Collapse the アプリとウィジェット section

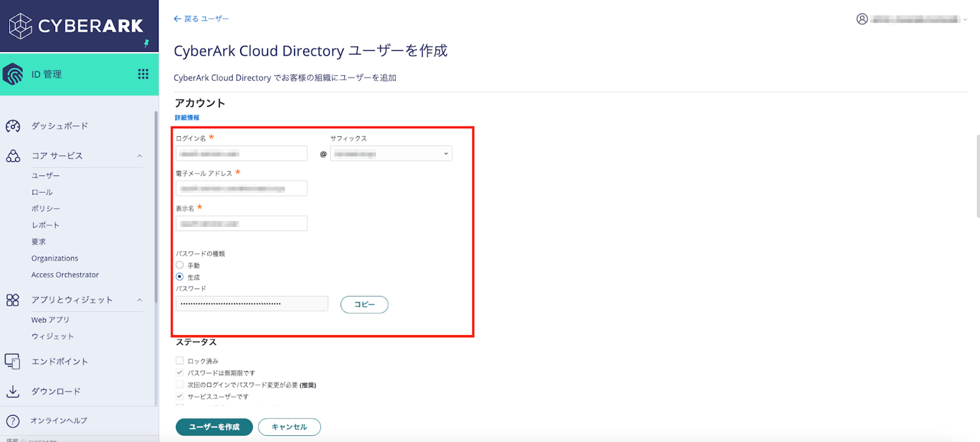click(x=139, y=300)
